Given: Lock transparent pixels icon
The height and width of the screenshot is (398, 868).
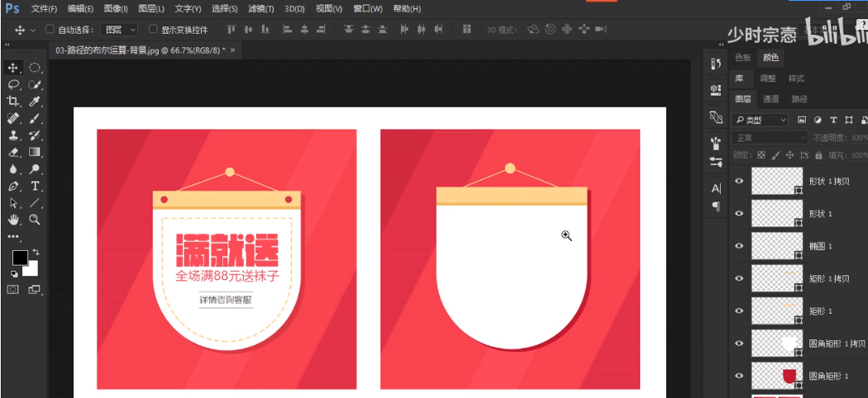Looking at the screenshot, I should tap(761, 155).
